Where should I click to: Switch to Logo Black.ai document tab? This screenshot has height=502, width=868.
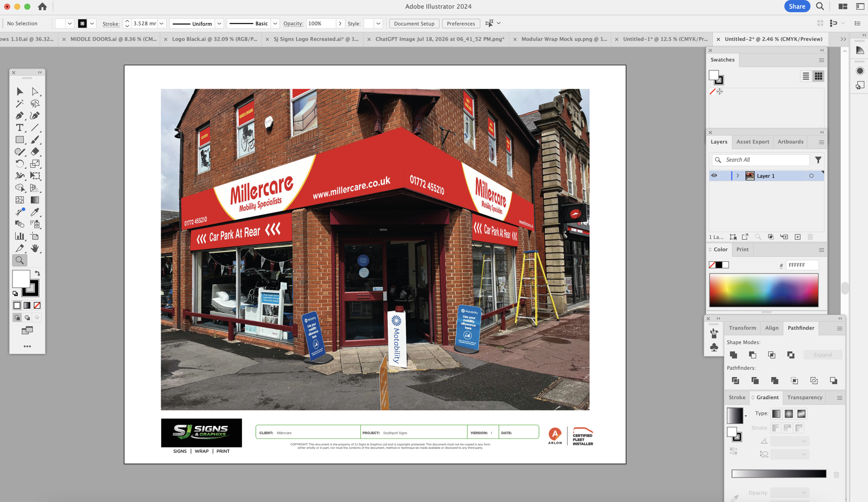215,39
